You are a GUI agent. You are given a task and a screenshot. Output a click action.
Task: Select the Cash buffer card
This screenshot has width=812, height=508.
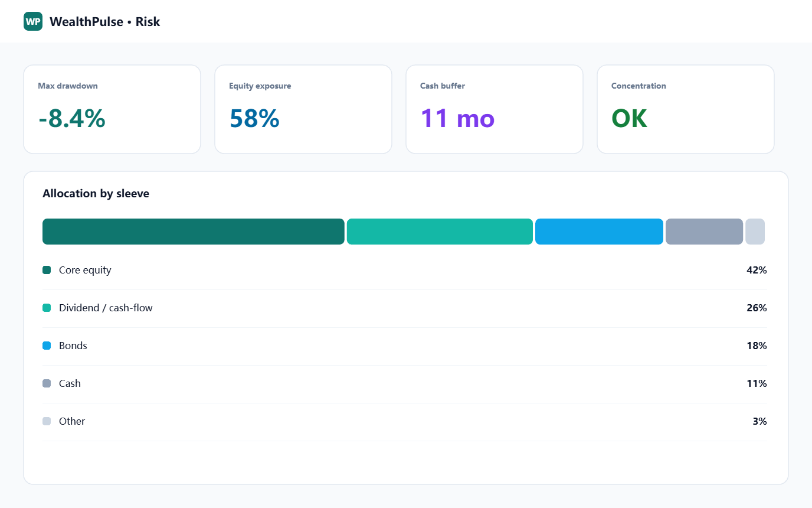495,109
